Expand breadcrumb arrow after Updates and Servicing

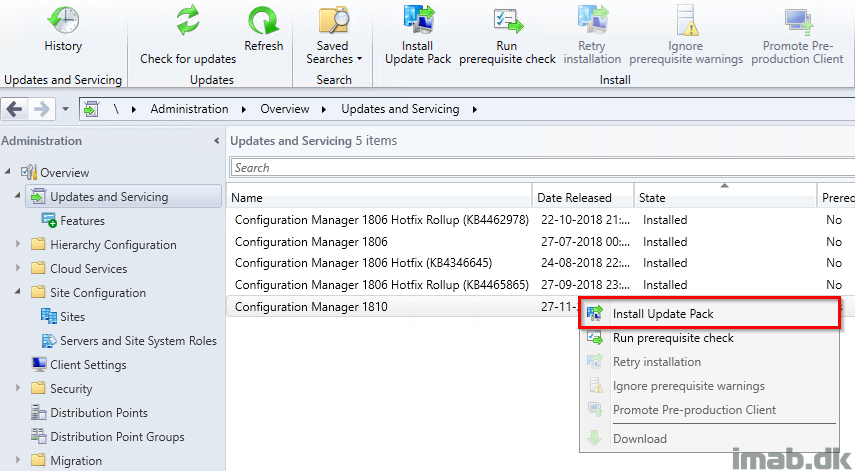475,110
